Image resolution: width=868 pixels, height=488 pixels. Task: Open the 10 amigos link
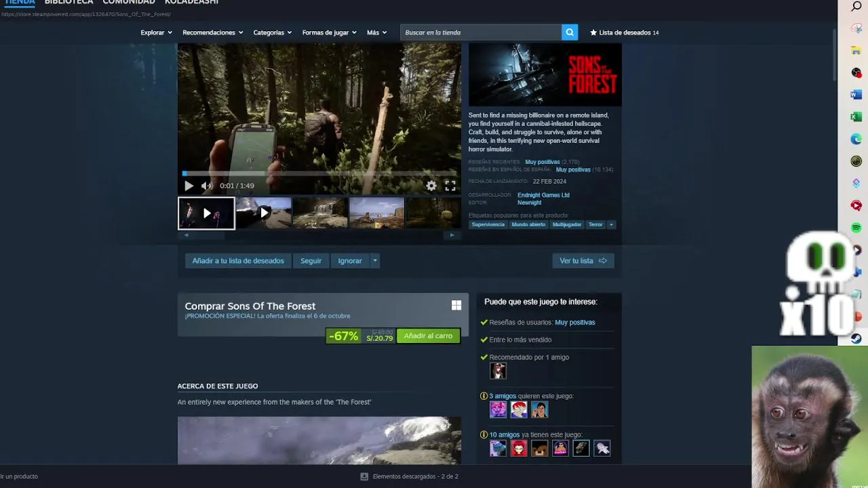click(x=505, y=435)
